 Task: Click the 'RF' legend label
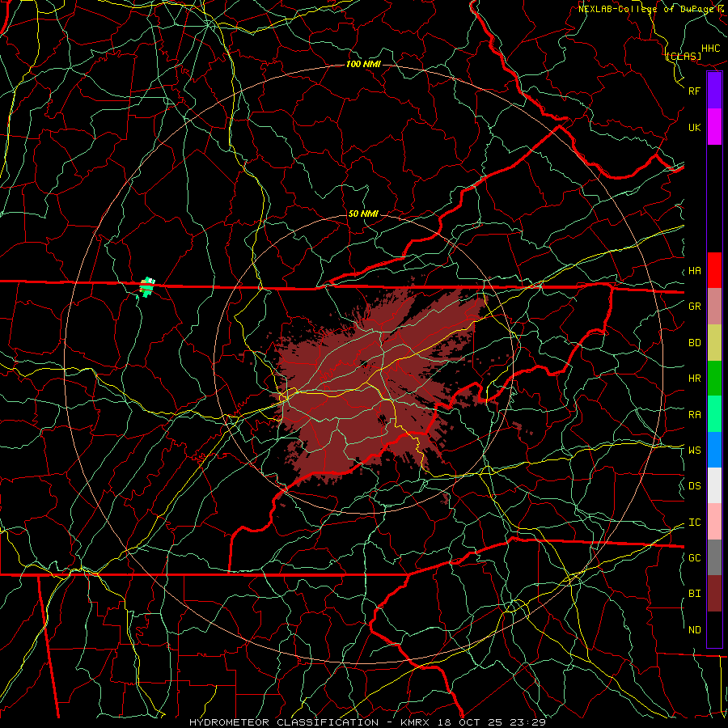pos(695,91)
